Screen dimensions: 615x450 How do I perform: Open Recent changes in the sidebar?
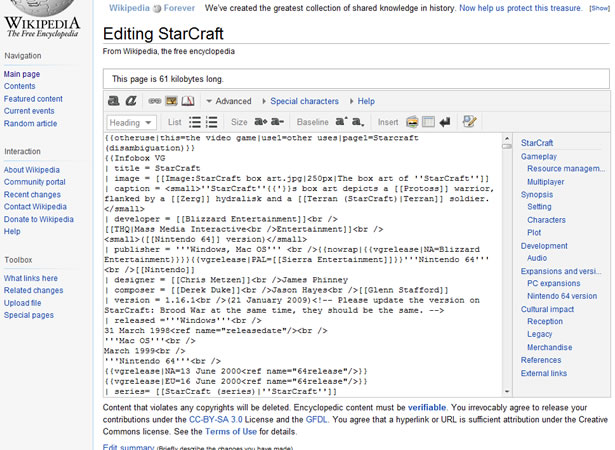[x=32, y=195]
